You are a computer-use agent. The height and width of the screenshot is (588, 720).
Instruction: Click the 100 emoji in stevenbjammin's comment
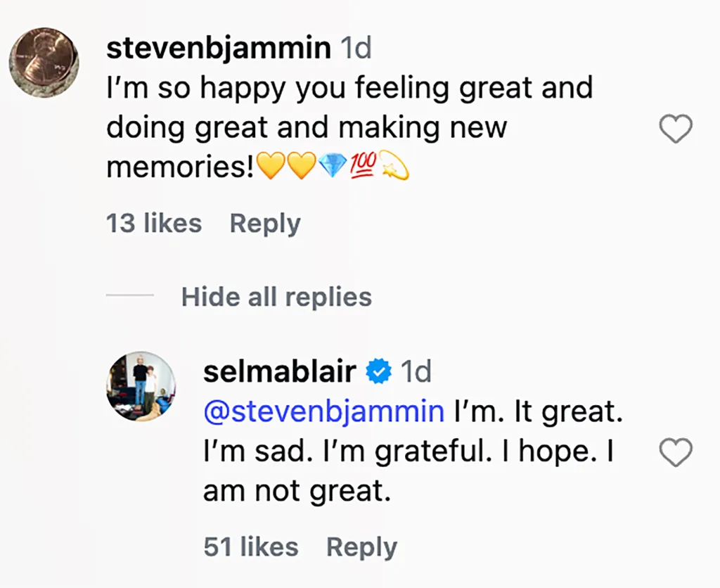pyautogui.click(x=364, y=164)
